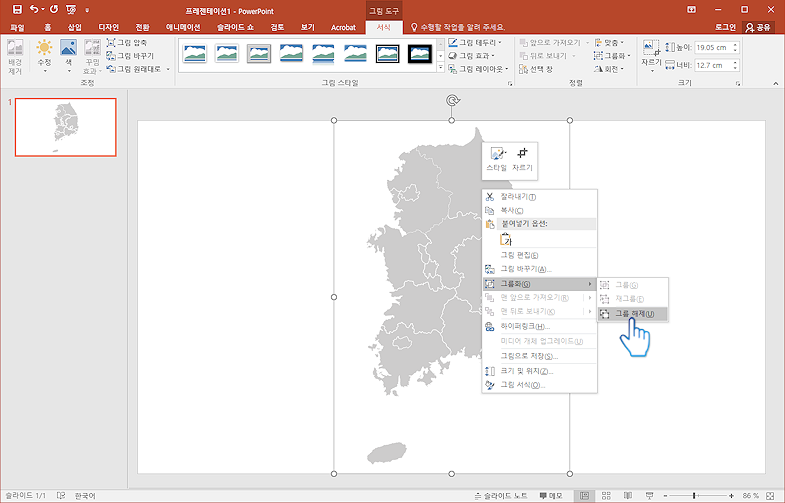
Task: Click the 높이 (height) input field
Action: [x=713, y=48]
